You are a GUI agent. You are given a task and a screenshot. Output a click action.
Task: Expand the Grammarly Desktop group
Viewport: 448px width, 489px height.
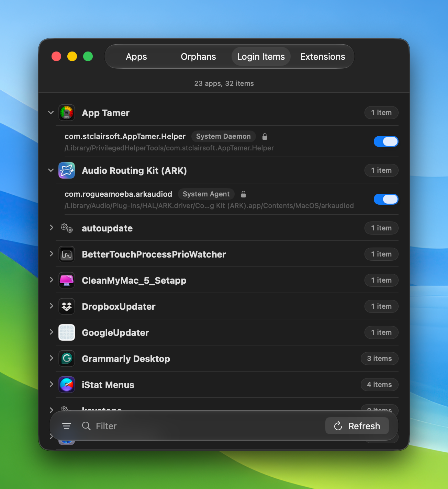click(51, 358)
